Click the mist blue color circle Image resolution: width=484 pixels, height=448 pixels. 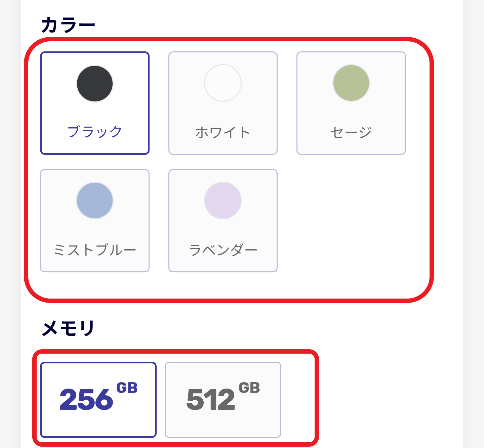pyautogui.click(x=95, y=200)
